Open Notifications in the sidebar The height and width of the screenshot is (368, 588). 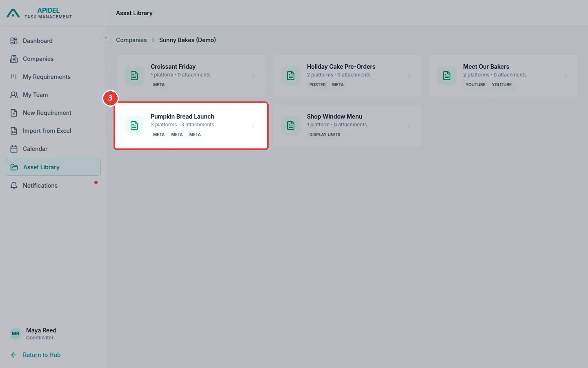pos(53,186)
